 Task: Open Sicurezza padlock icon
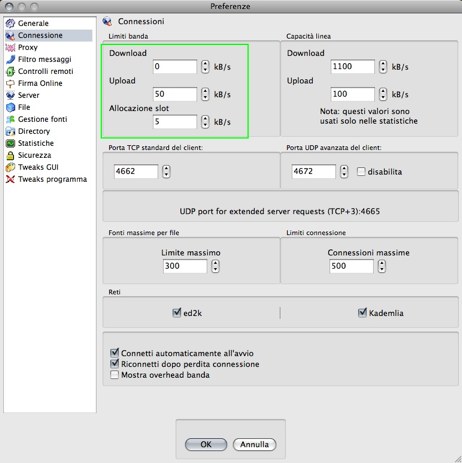pos(10,155)
